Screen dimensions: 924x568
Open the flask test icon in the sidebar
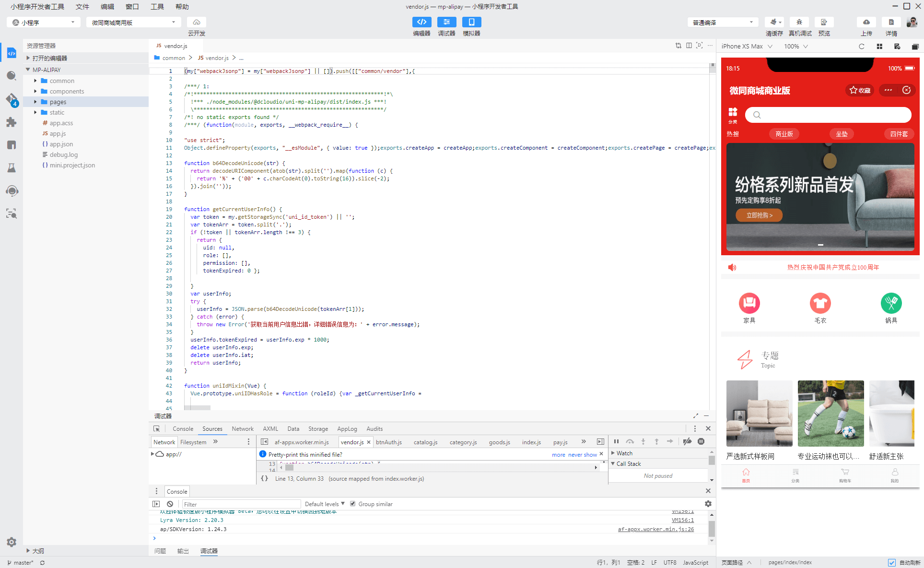click(x=12, y=168)
